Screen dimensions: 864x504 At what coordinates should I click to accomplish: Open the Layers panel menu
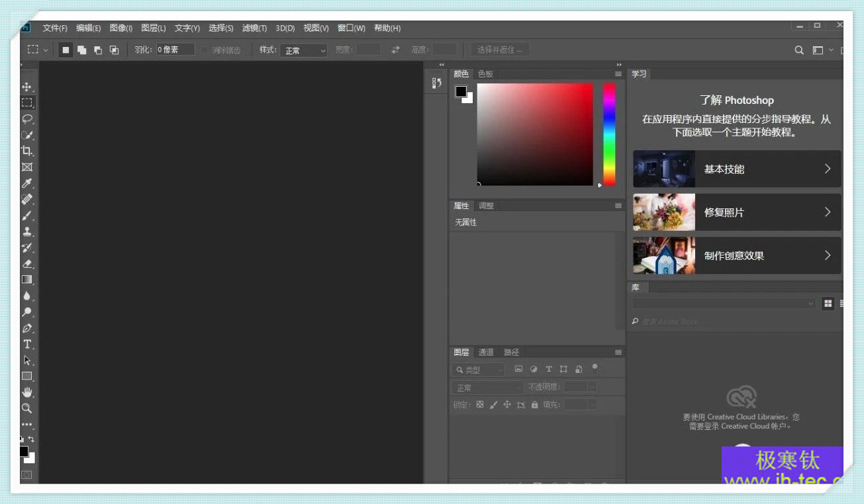pyautogui.click(x=618, y=353)
